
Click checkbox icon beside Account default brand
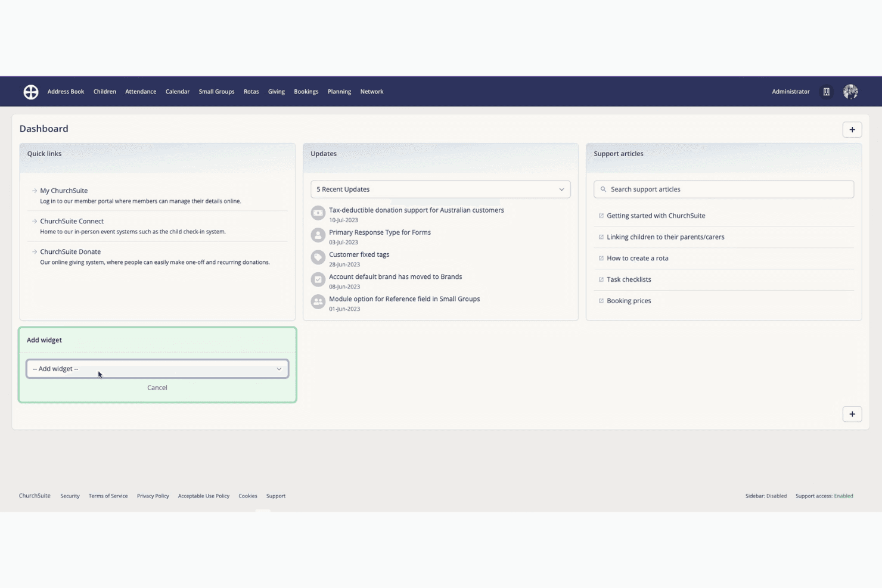(x=318, y=279)
